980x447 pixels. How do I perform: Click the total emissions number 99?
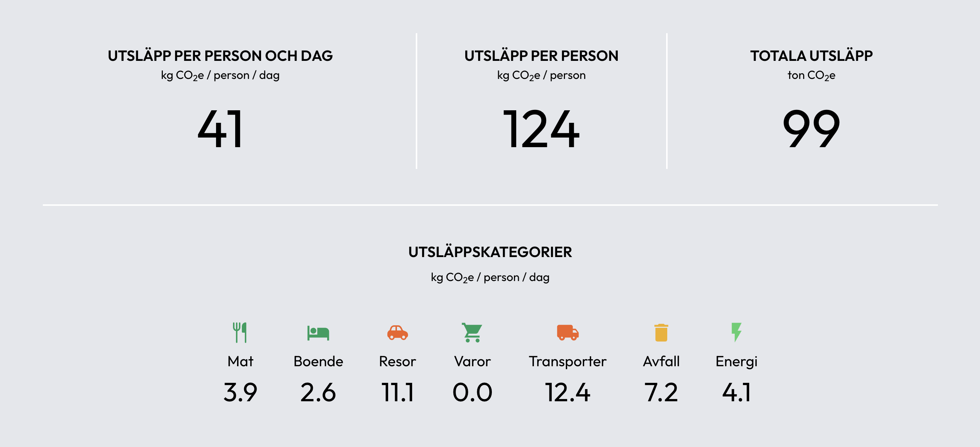[x=811, y=128]
